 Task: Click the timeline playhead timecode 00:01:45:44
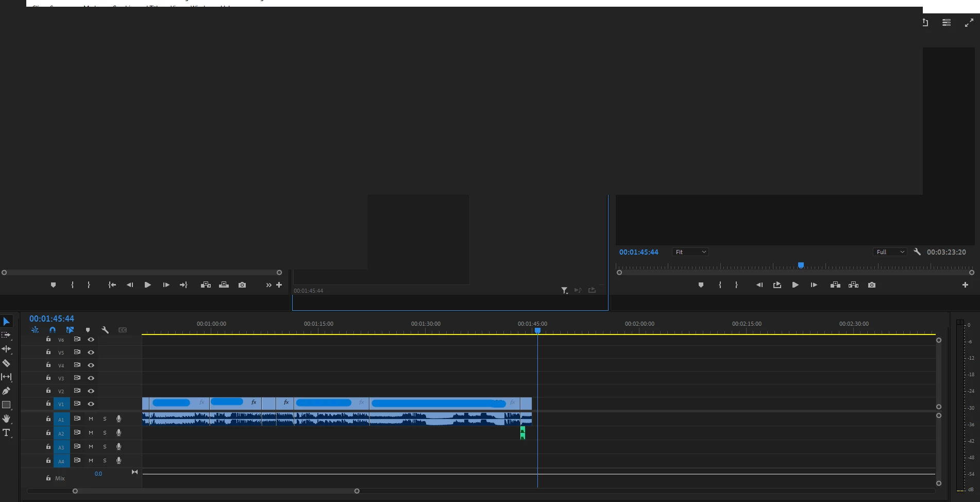[52, 319]
